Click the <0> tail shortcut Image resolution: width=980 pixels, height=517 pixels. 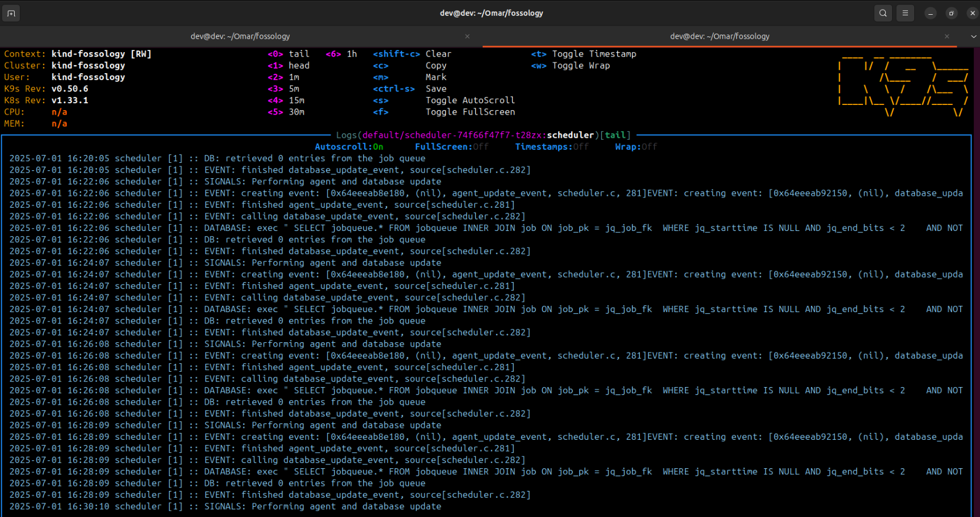click(x=289, y=54)
